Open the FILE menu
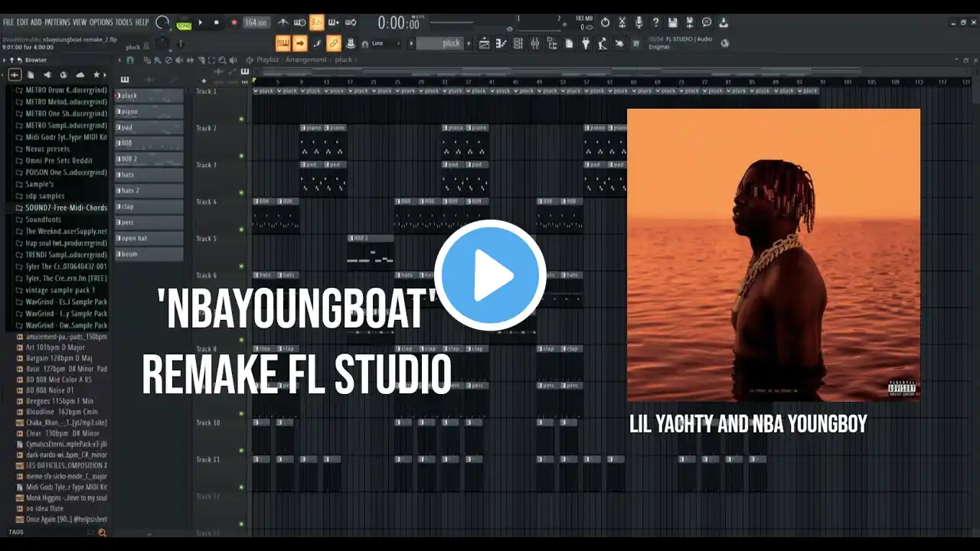This screenshot has height=551, width=980. click(x=8, y=22)
